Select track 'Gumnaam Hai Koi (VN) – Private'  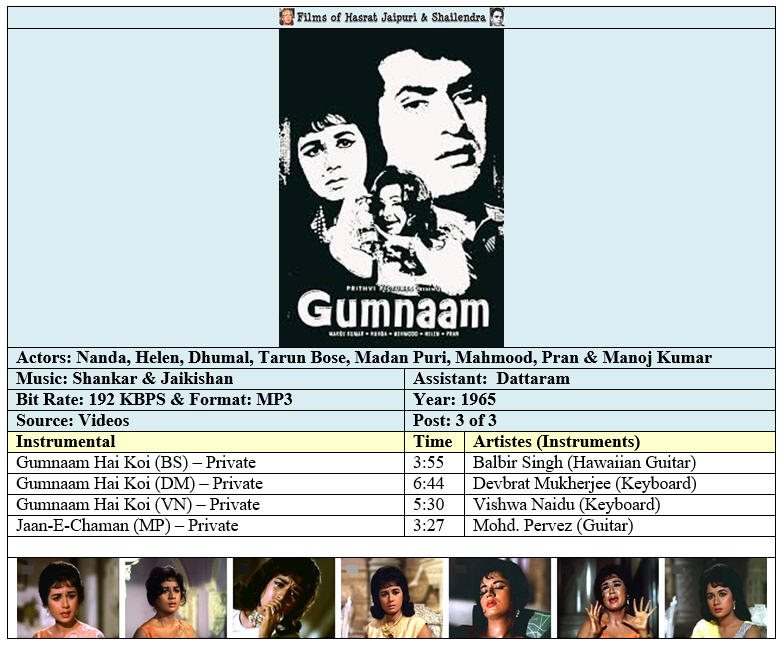[206, 505]
